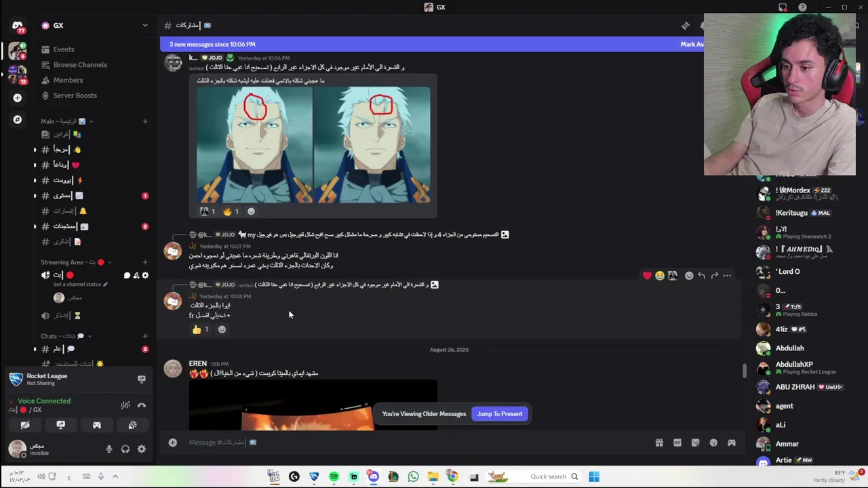Open GIF picker
868x488 pixels.
click(677, 443)
